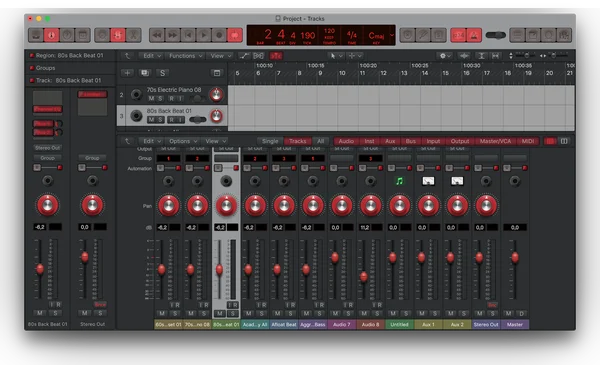Adjust 70s Electric Piano 08 pan knob
This screenshot has width=600, height=365.
[216, 94]
